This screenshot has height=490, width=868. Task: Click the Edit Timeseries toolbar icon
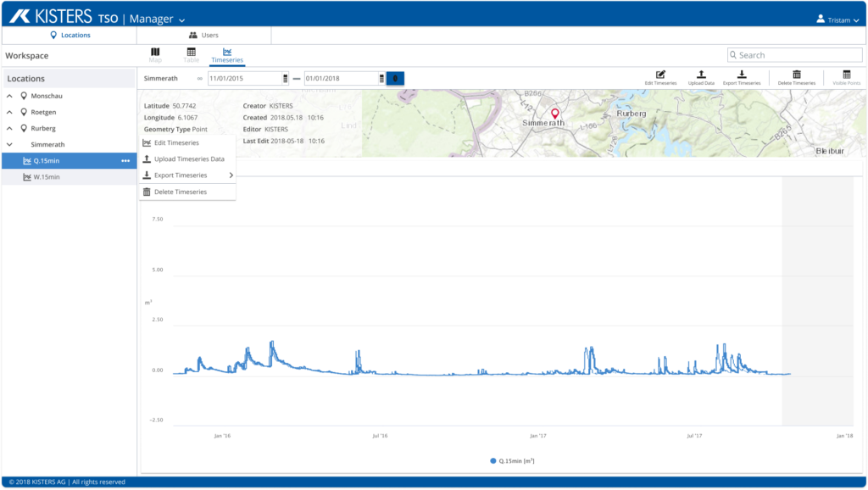click(660, 75)
